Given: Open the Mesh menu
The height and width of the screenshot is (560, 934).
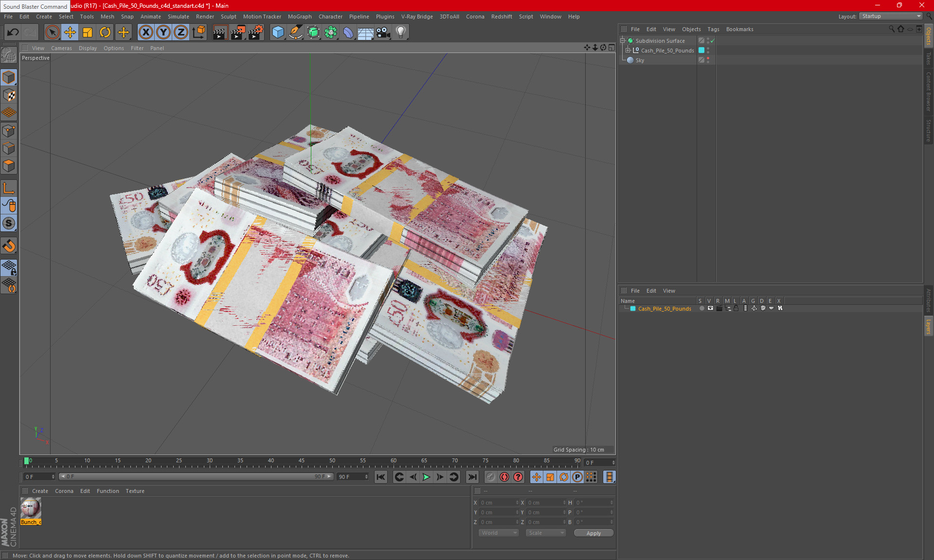Looking at the screenshot, I should coord(107,17).
